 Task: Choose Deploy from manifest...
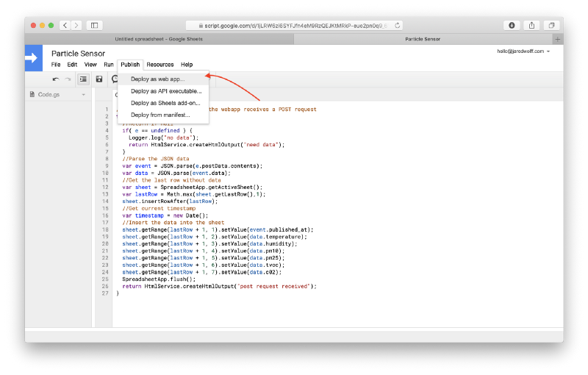163,115
